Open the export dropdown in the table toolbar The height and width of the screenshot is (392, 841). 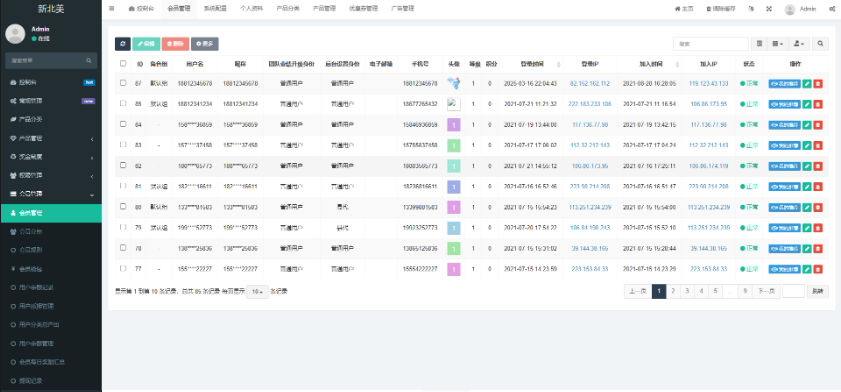[799, 44]
